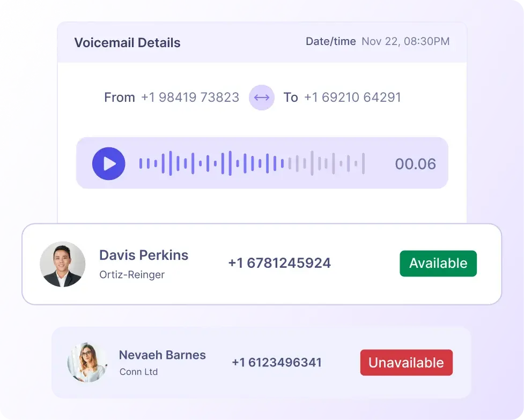Select the To number +1 69210 64291
The image size is (524, 420).
tap(352, 97)
